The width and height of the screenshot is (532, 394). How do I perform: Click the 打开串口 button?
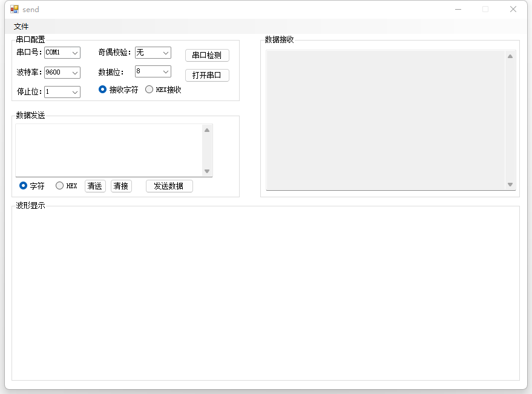tap(207, 75)
